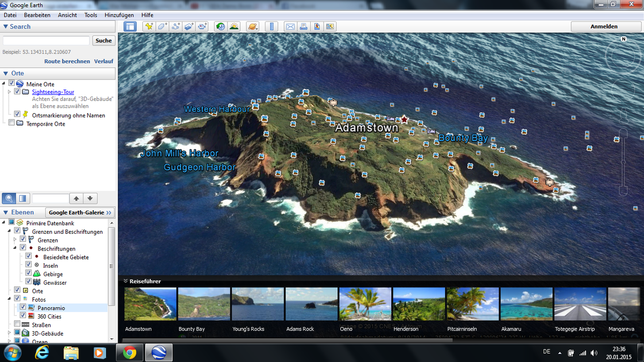Toggle the sidebar with the blue panel icon
This screenshot has width=644, height=362.
click(x=130, y=26)
